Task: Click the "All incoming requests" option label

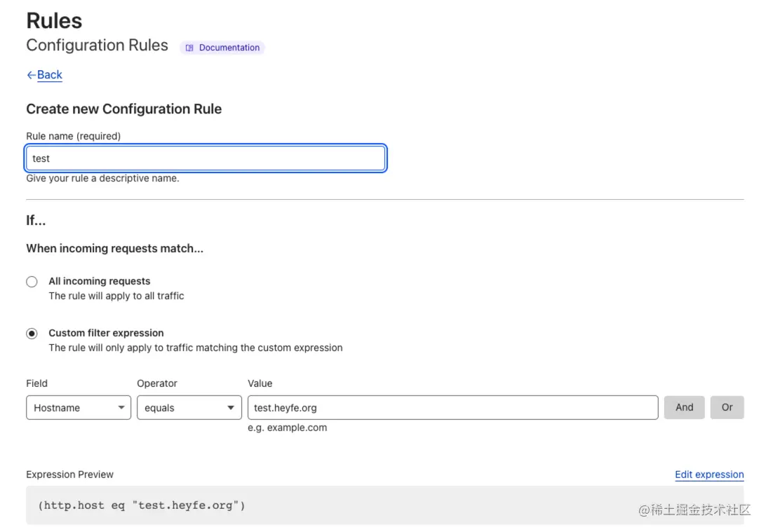Action: tap(99, 281)
